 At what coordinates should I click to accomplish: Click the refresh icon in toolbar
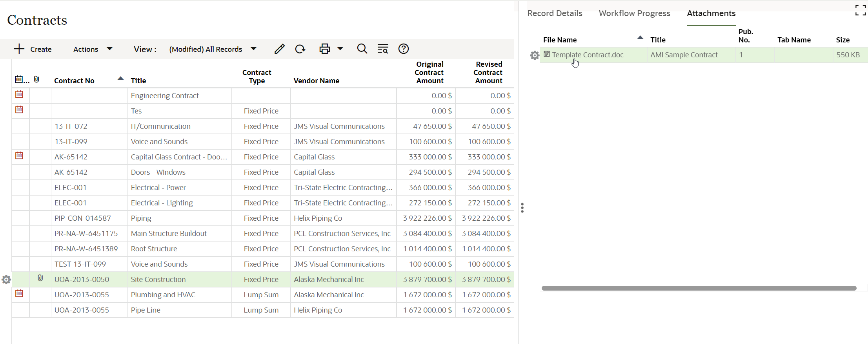click(300, 49)
